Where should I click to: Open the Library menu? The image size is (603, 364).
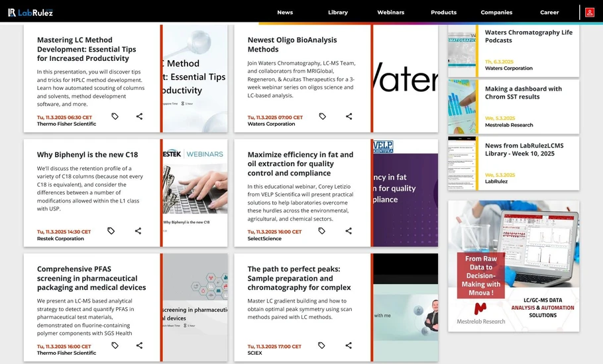click(x=338, y=13)
